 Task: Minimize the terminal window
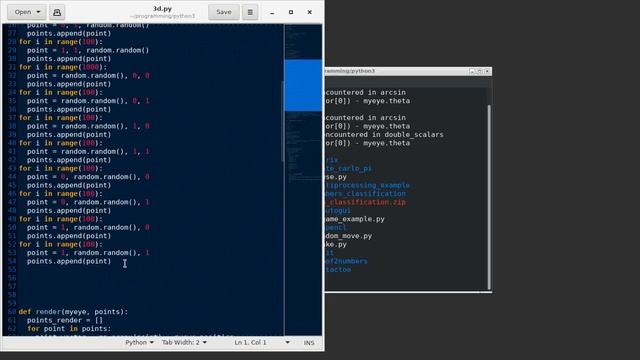tap(472, 71)
